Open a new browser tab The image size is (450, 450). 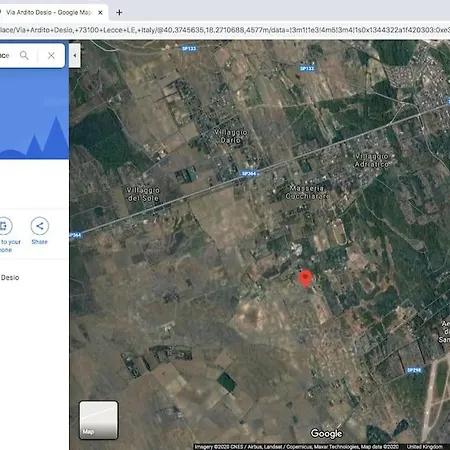coord(119,13)
